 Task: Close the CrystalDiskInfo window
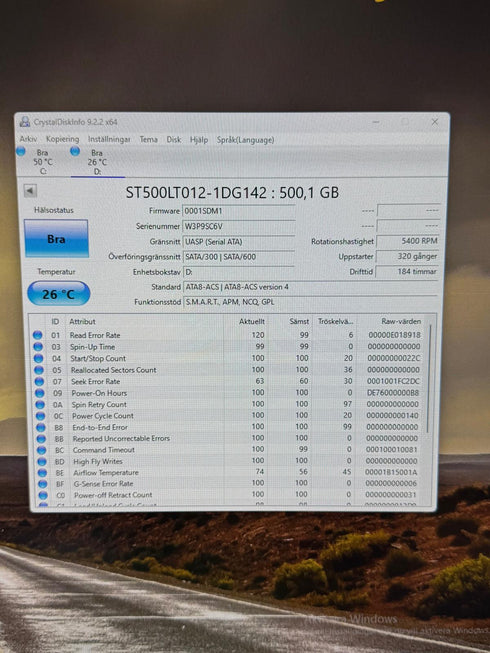click(435, 122)
